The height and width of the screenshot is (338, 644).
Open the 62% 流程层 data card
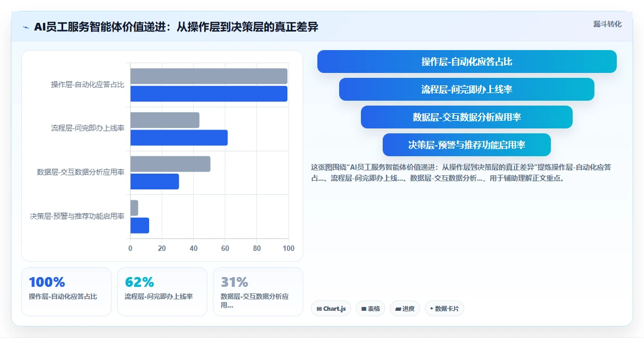pyautogui.click(x=162, y=292)
